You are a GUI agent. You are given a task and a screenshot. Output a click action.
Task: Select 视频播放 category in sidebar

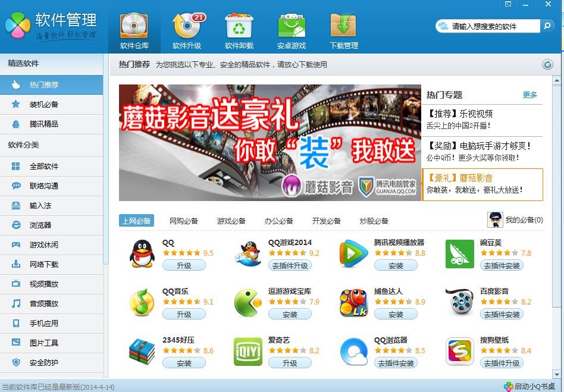tap(44, 284)
